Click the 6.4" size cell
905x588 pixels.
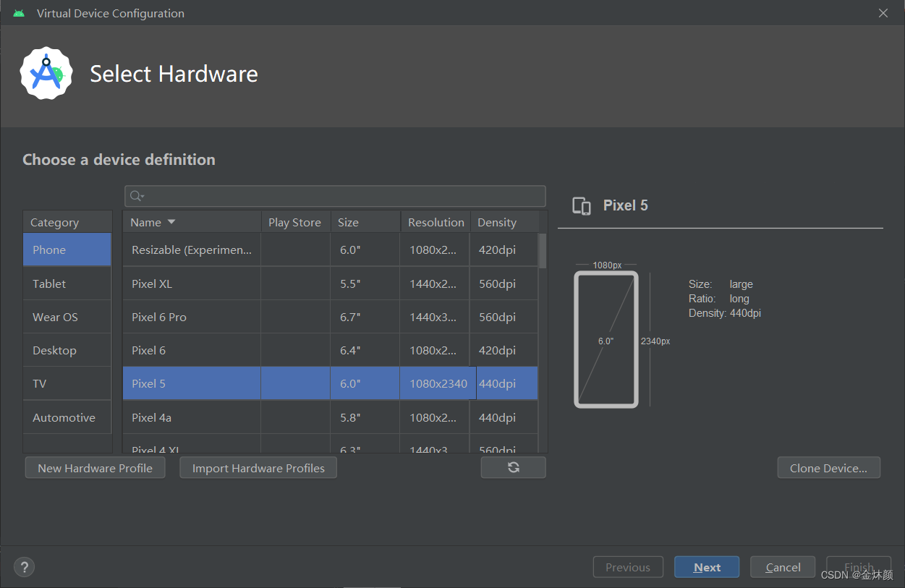point(365,350)
